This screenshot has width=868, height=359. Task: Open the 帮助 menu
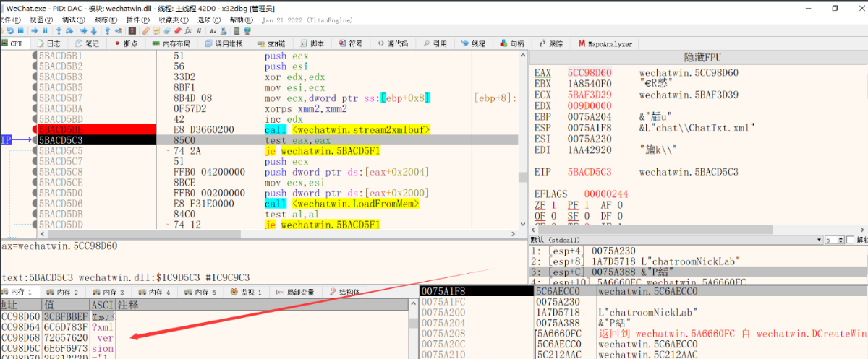pyautogui.click(x=240, y=20)
